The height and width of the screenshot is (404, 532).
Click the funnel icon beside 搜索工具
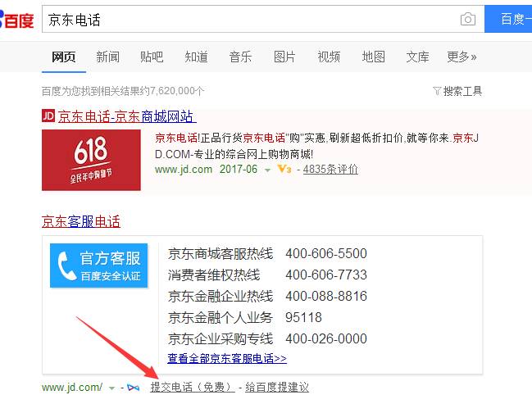[437, 91]
